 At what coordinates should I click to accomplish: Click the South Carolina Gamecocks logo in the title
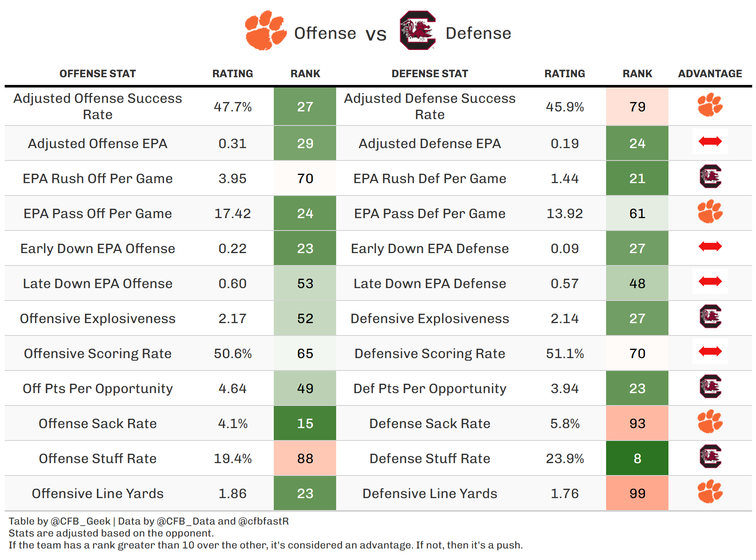click(x=417, y=30)
